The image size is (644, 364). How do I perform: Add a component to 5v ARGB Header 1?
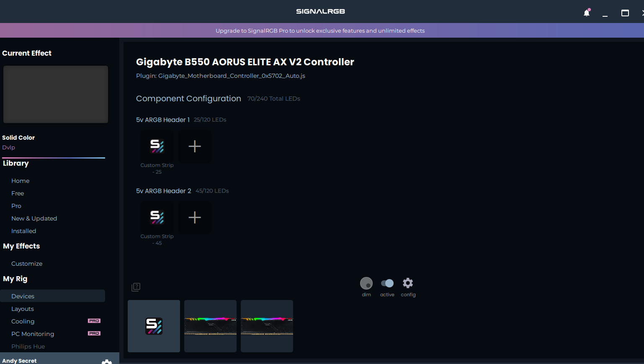coord(195,146)
